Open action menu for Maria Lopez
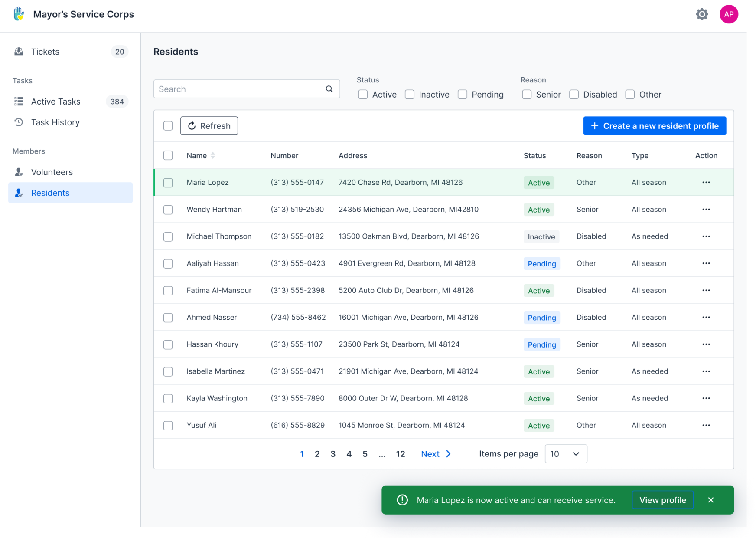Image resolution: width=756 pixels, height=538 pixels. click(x=706, y=182)
